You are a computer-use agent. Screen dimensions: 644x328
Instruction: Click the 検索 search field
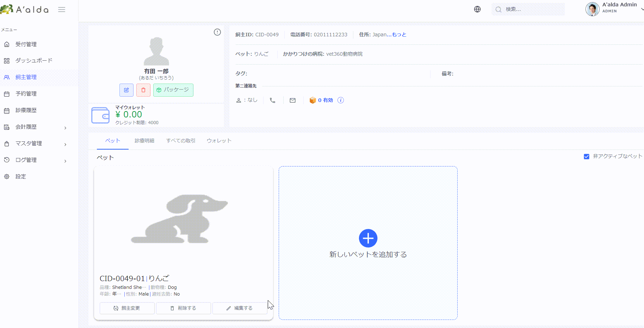pyautogui.click(x=528, y=9)
